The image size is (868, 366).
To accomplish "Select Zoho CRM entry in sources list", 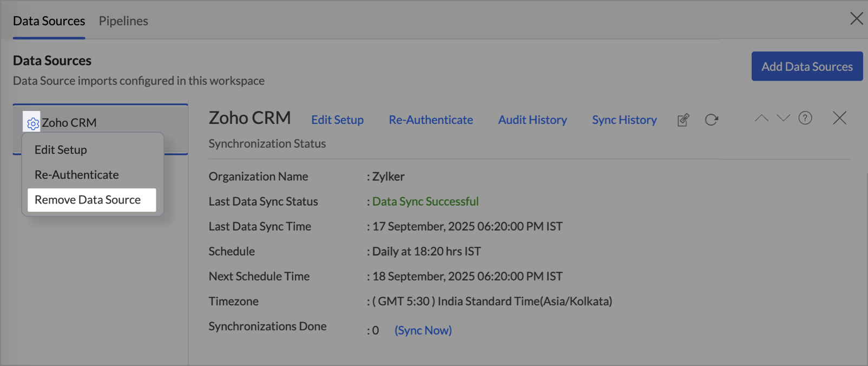I will (x=69, y=123).
